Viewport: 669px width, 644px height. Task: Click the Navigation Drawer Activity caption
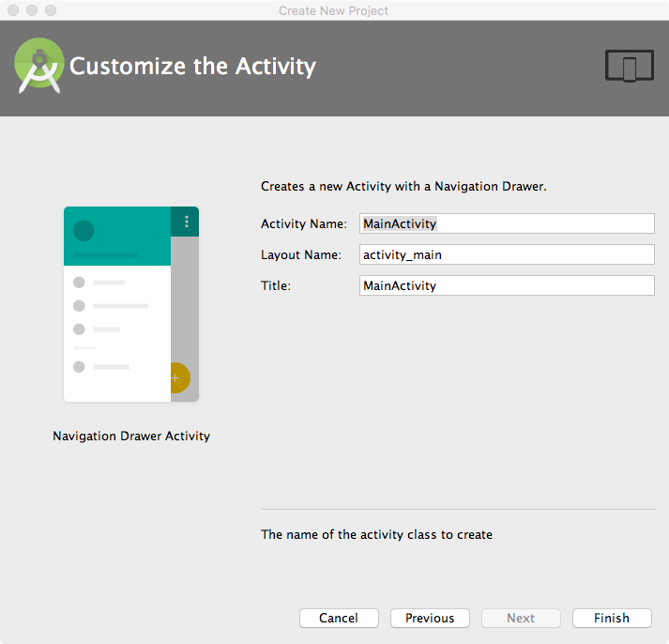(x=131, y=436)
